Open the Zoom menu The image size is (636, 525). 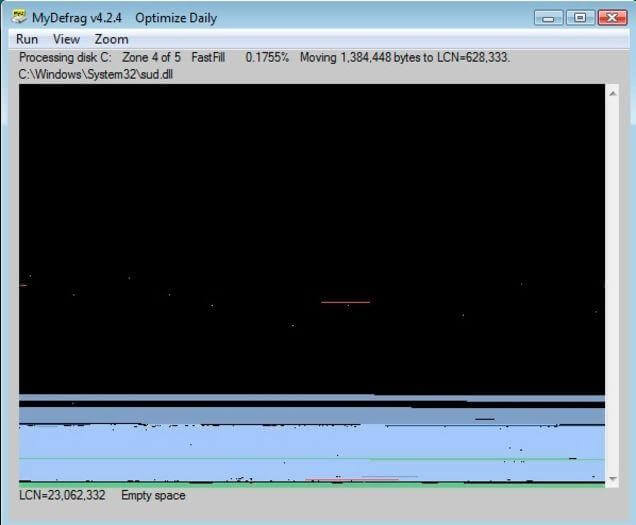112,39
